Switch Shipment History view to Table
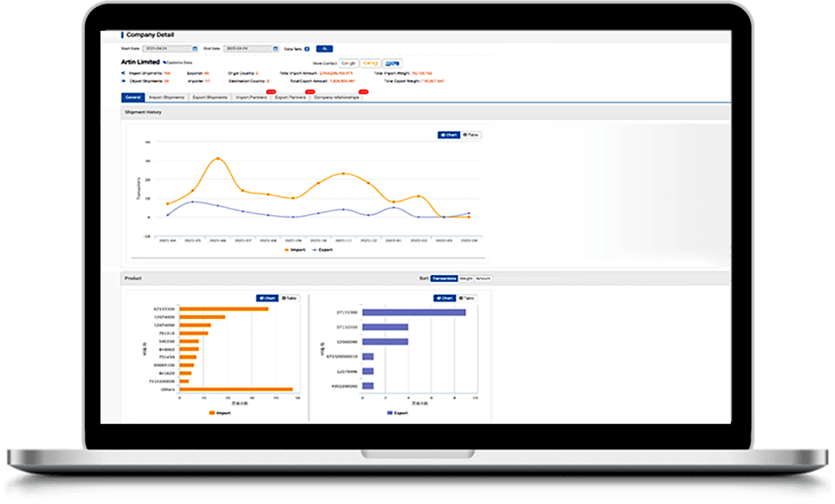This screenshot has height=504, width=835. pos(472,135)
